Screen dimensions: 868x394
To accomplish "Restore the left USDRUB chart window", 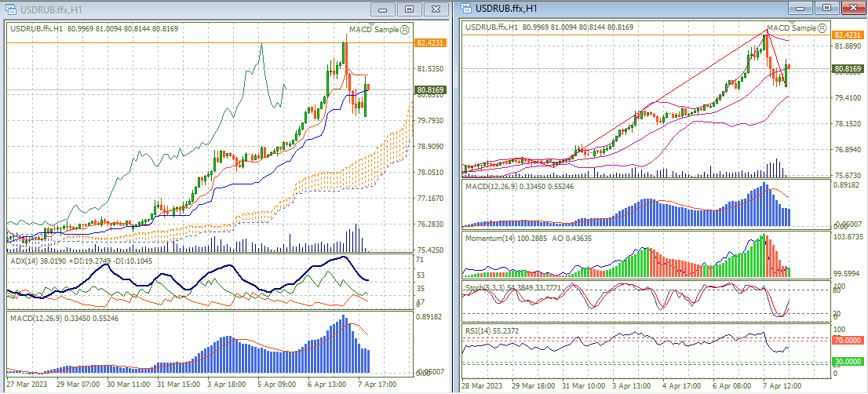I will click(x=409, y=9).
